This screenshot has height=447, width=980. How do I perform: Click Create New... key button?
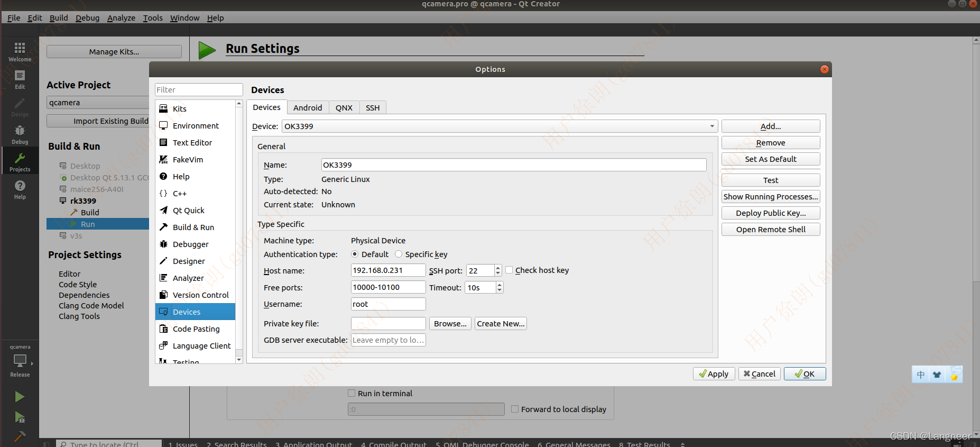click(501, 324)
